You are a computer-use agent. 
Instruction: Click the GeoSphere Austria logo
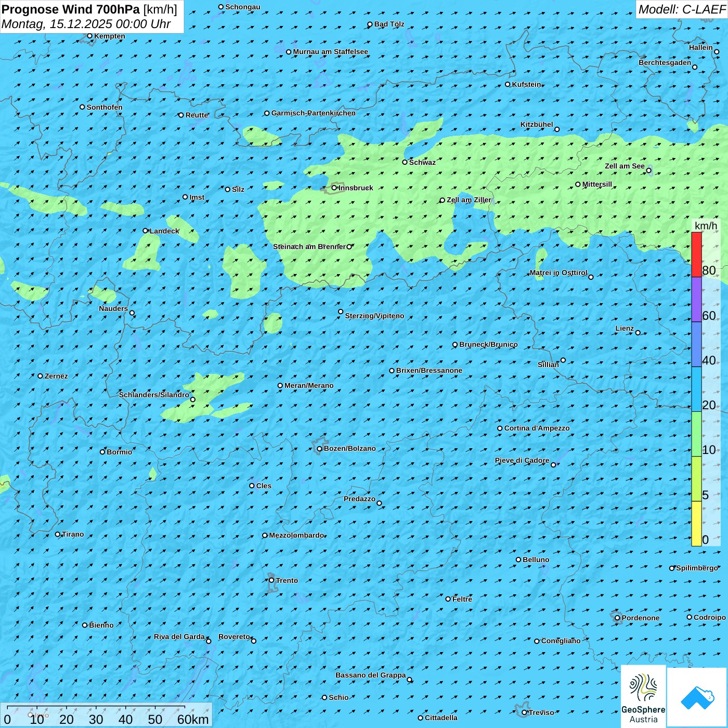pos(643,696)
